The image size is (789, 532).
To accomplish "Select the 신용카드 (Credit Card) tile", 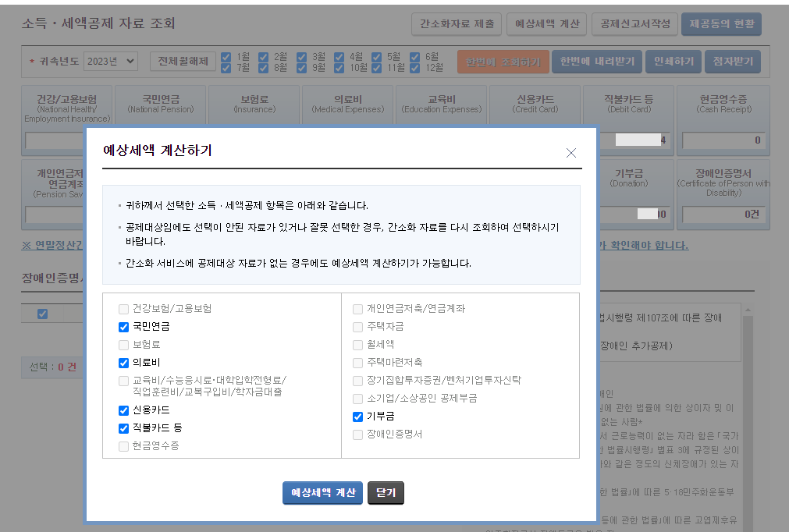I will coord(535,105).
